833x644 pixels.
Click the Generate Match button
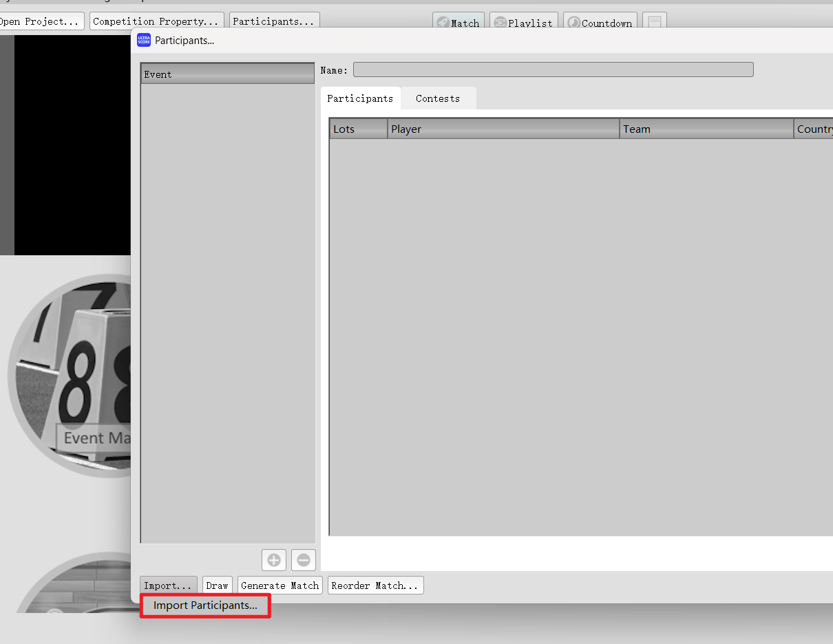pyautogui.click(x=280, y=586)
